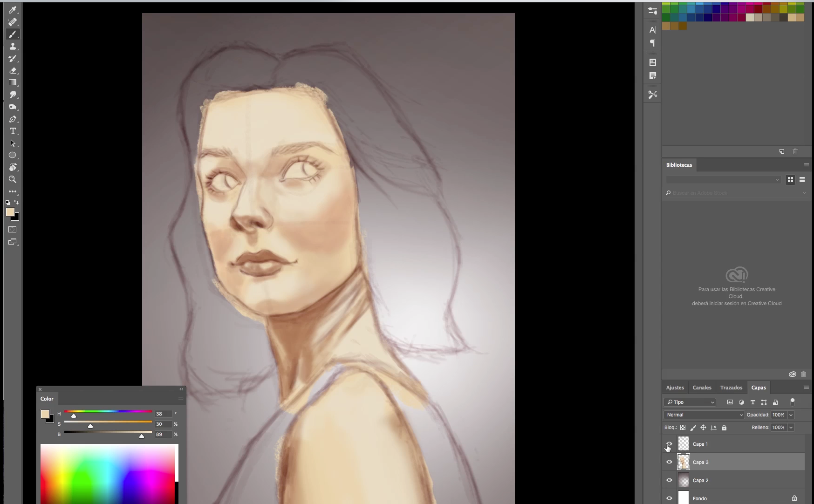Screen dimensions: 814x504
Task: Select the Spot Healing Brush tool
Action: (x=13, y=22)
